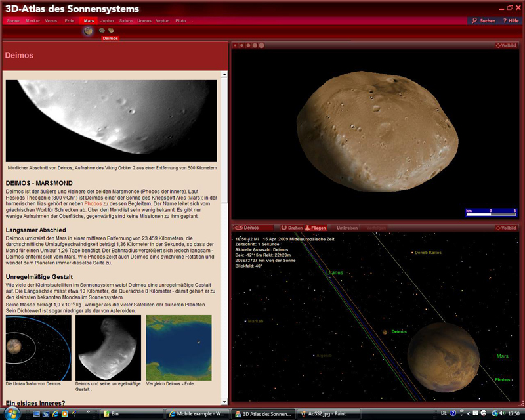Go to the Sonne tab
Viewport: 525px width, 420px height.
click(x=13, y=21)
